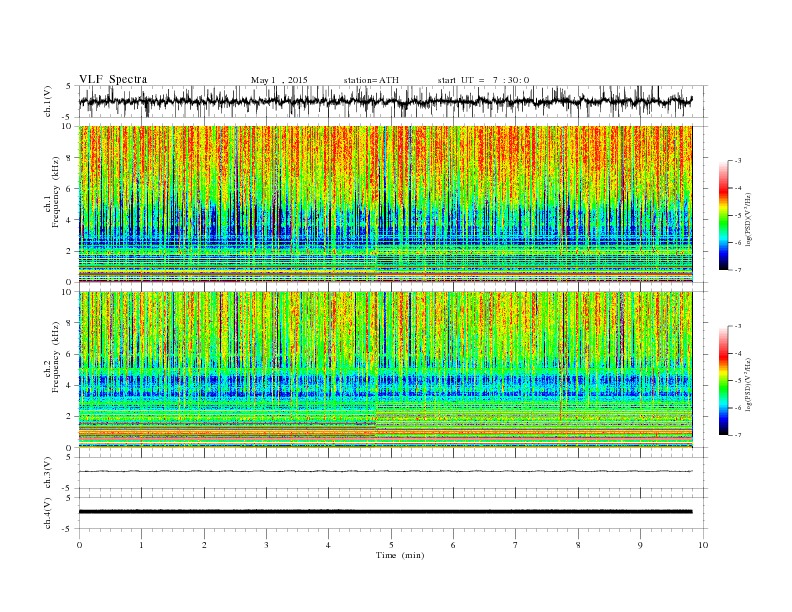Click the ch.1 spectrogram image
Viewport: 792px width, 612px height.
[385, 204]
